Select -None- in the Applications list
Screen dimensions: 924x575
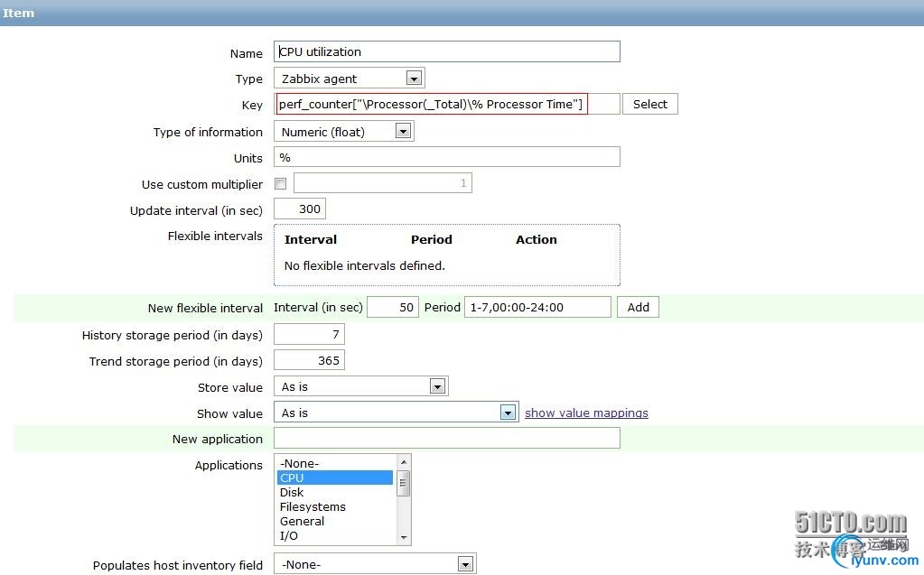coord(335,464)
